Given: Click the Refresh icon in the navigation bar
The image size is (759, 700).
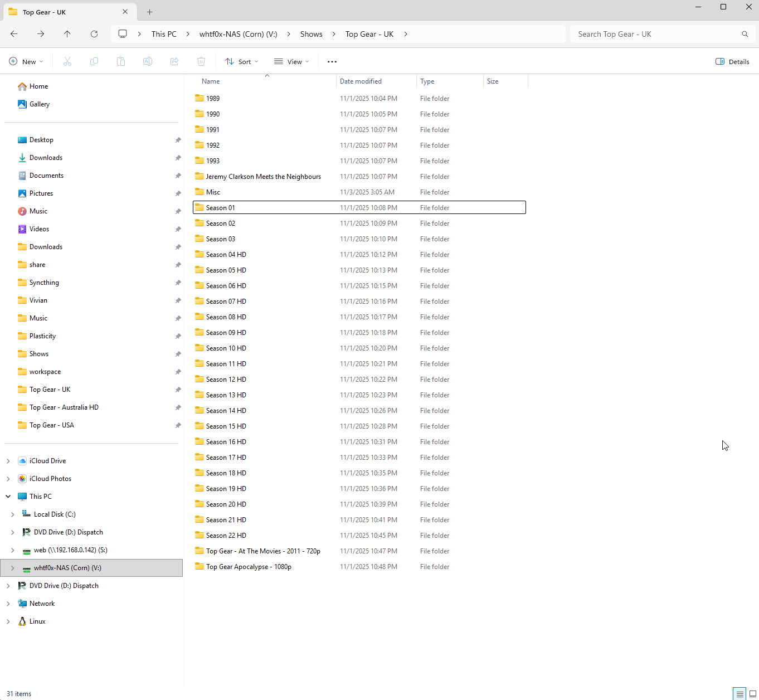Looking at the screenshot, I should click(94, 34).
